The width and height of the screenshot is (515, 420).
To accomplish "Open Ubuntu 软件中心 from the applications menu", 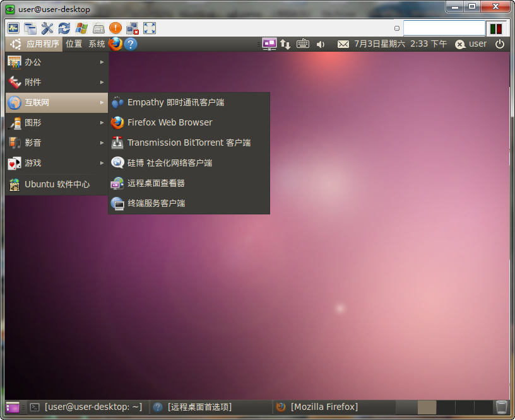I will [57, 184].
